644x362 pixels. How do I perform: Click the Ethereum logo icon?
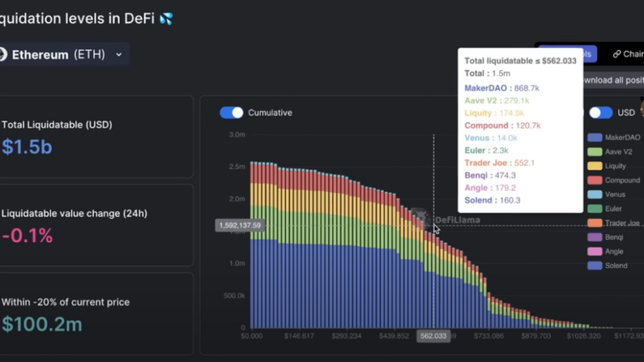point(3,55)
